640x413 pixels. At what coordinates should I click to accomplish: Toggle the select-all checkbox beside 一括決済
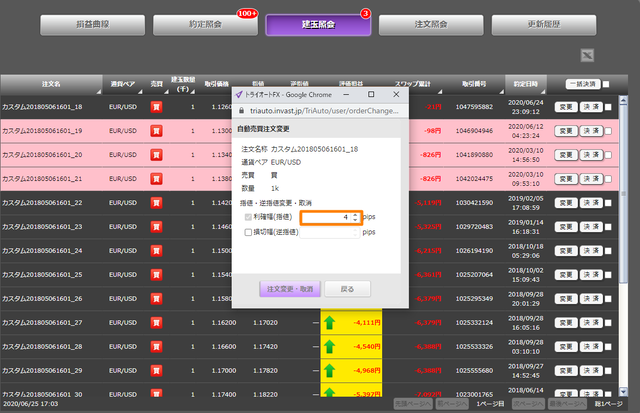606,84
